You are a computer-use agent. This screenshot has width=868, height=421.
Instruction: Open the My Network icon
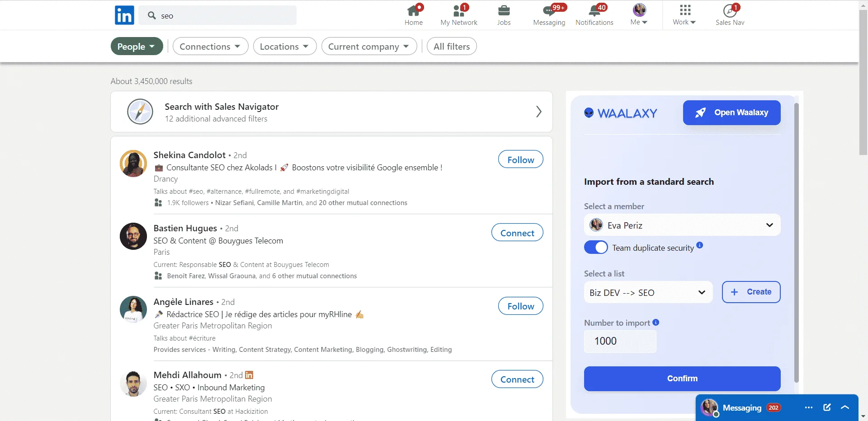(458, 10)
